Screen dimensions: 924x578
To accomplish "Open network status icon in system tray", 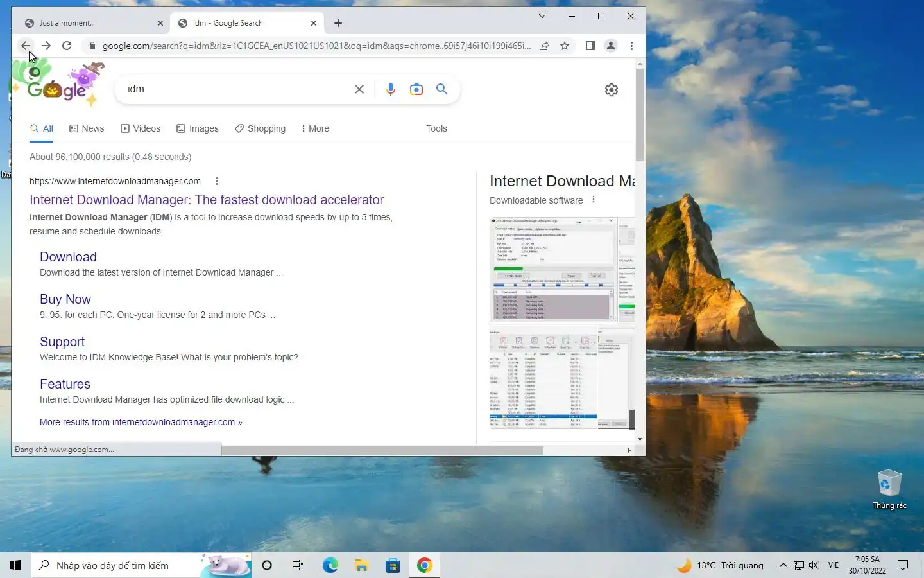I will click(798, 565).
